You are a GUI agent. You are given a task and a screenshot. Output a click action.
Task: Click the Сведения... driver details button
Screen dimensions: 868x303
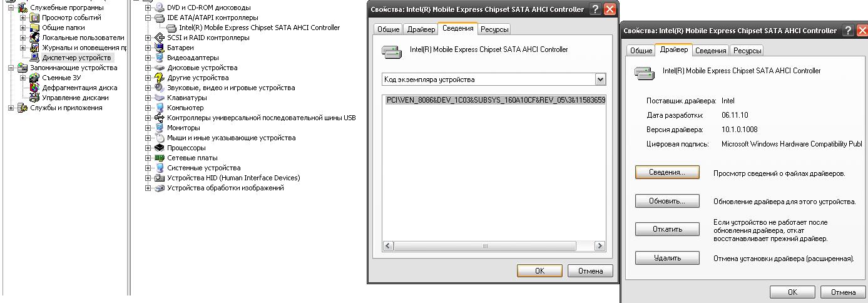[x=667, y=172]
